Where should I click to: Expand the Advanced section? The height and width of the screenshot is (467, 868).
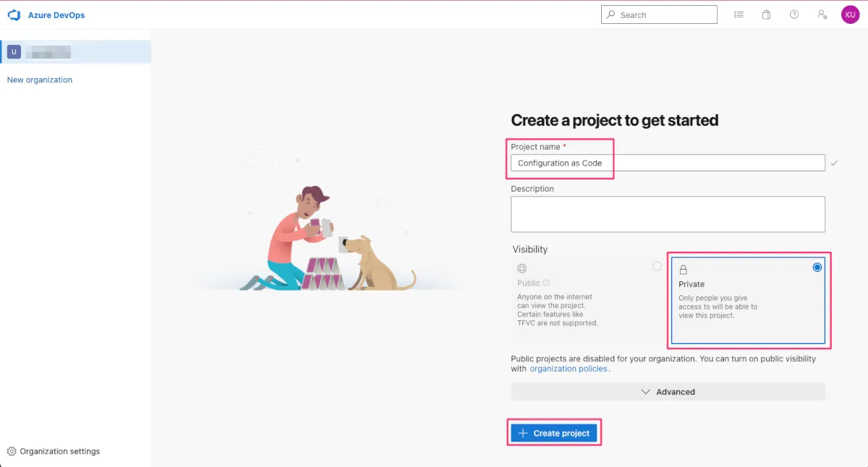point(668,392)
